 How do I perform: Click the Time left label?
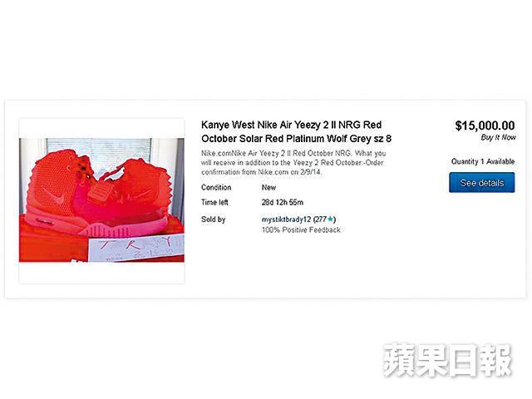(214, 203)
